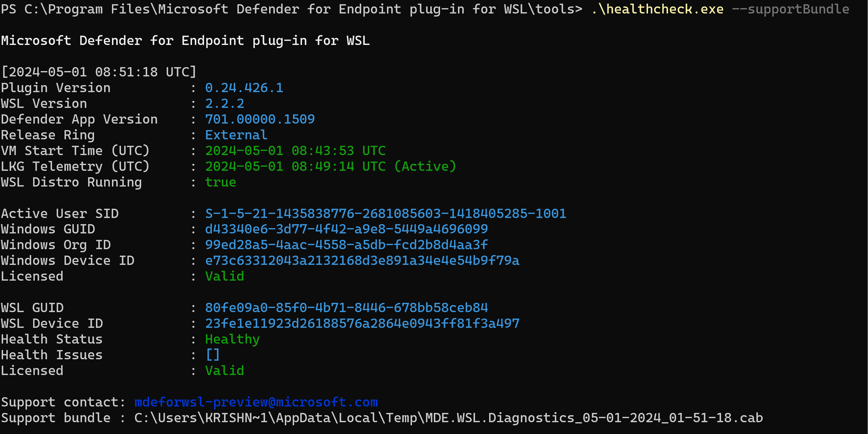Click the --supportBundle argument
The width and height of the screenshot is (868, 434).
click(x=790, y=9)
